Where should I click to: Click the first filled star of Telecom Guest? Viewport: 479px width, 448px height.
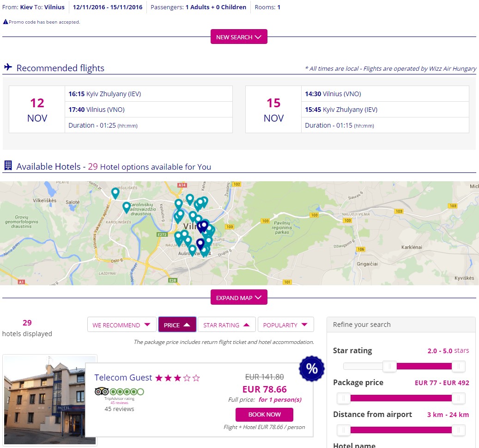pos(159,378)
